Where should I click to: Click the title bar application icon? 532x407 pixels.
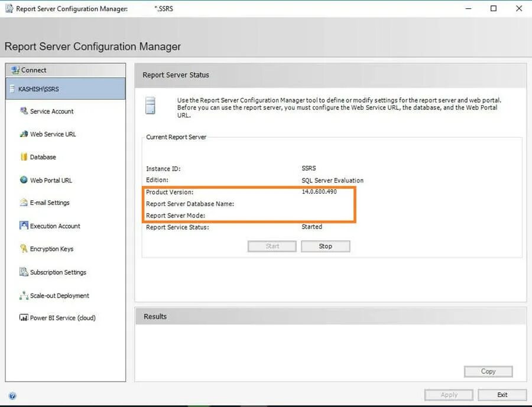coord(9,8)
